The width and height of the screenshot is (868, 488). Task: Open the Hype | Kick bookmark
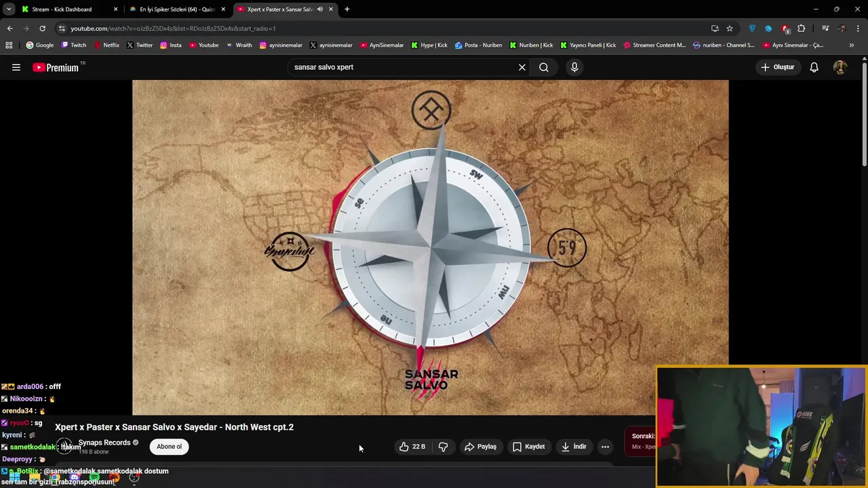click(429, 45)
